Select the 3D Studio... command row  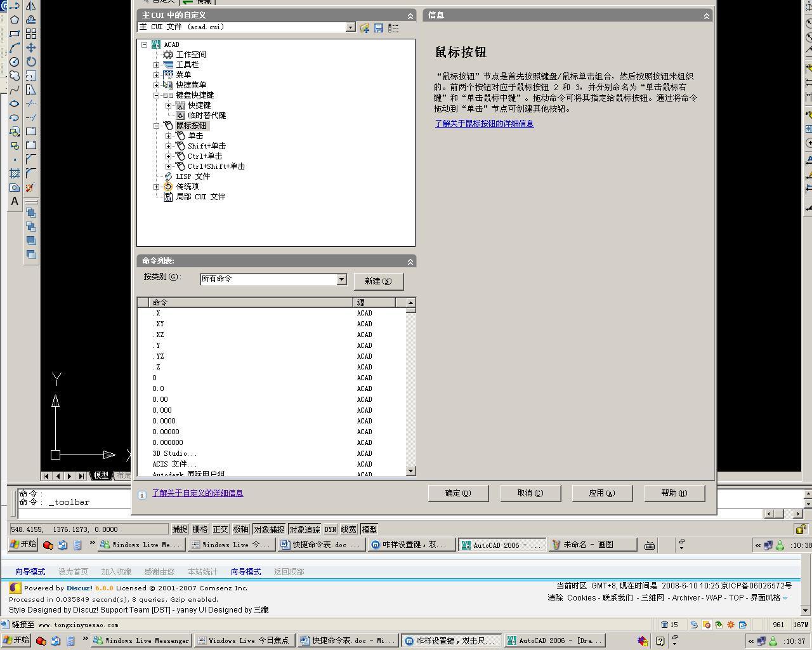[272, 454]
